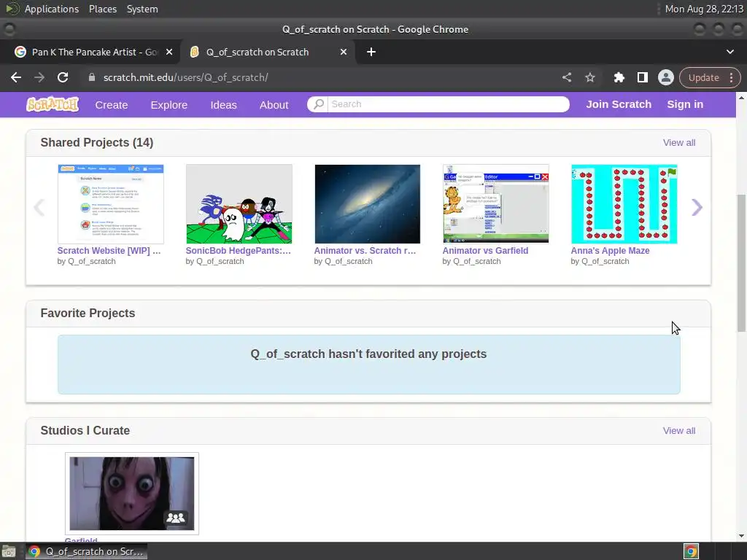Open Animator vs. Scratch project title link
The image size is (747, 560).
(x=365, y=251)
